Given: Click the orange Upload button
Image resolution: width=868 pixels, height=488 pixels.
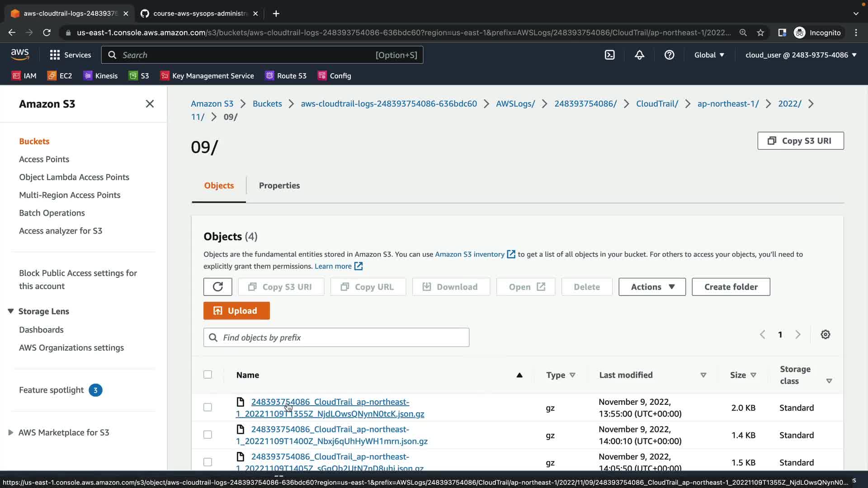Looking at the screenshot, I should point(236,311).
